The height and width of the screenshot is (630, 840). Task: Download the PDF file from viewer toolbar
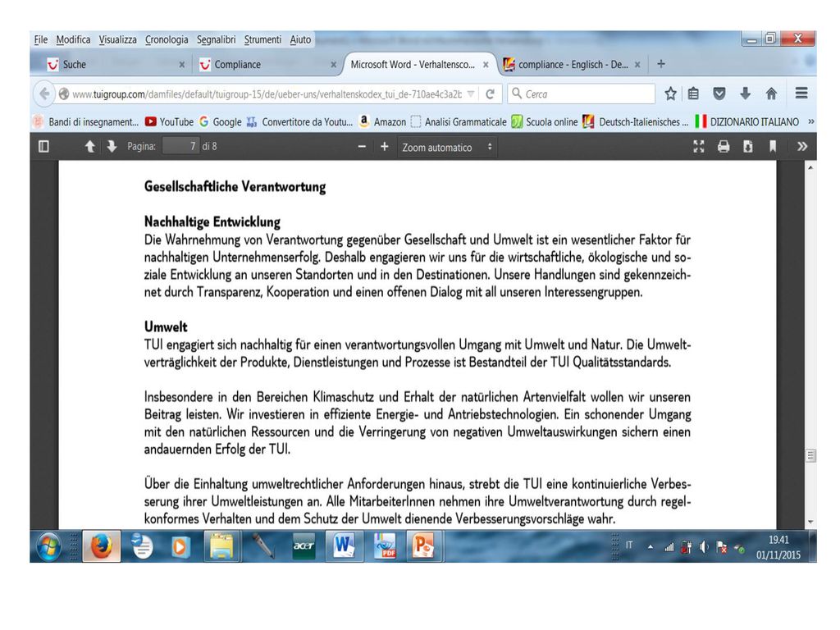tap(748, 146)
